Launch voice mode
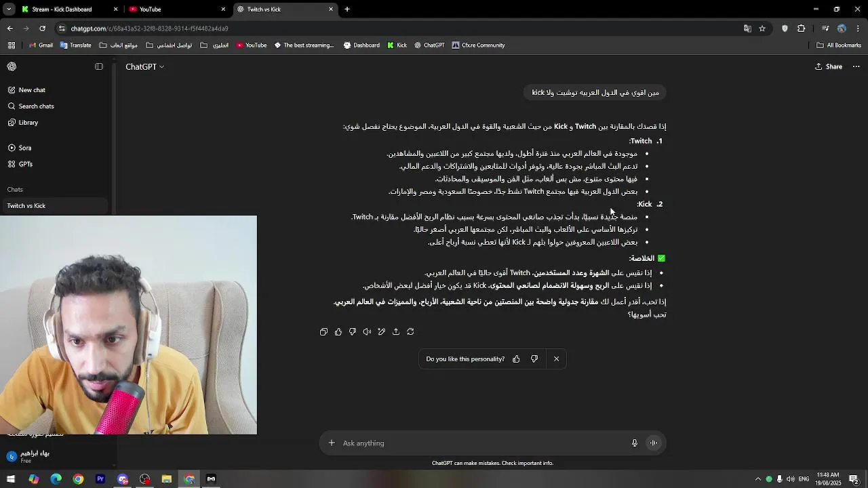The height and width of the screenshot is (488, 868). point(654,443)
